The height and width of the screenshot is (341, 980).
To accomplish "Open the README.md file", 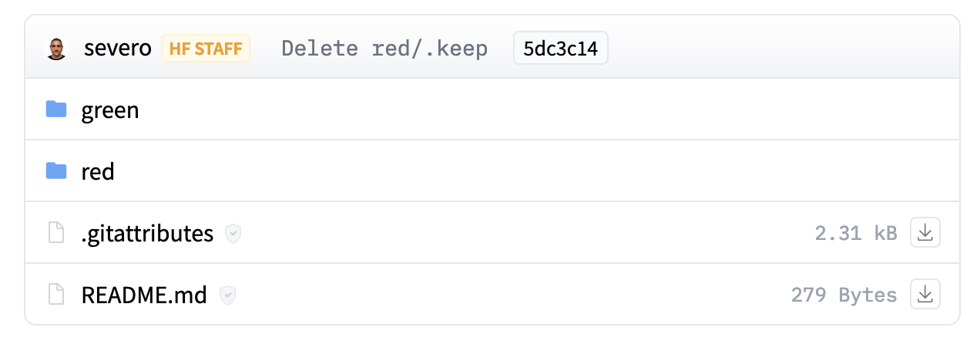I will click(144, 295).
